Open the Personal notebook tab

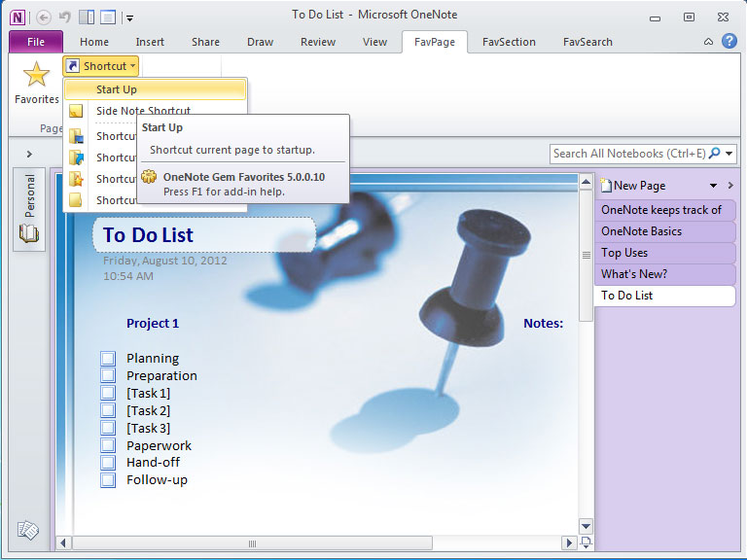[x=29, y=209]
